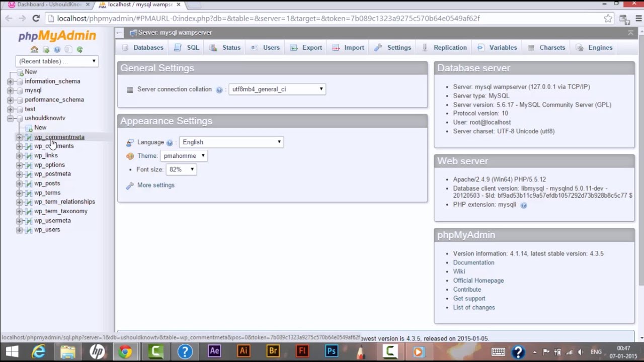Open the List of changes link

coord(474,308)
